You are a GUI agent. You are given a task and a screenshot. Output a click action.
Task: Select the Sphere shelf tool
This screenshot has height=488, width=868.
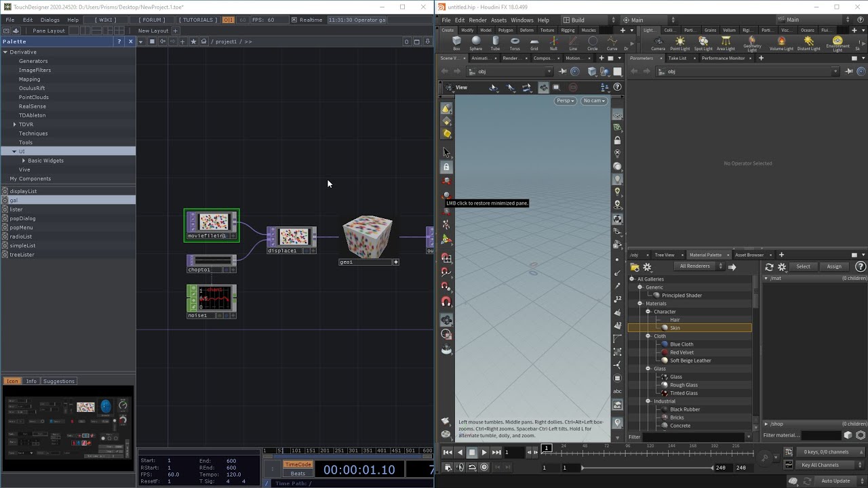(476, 43)
